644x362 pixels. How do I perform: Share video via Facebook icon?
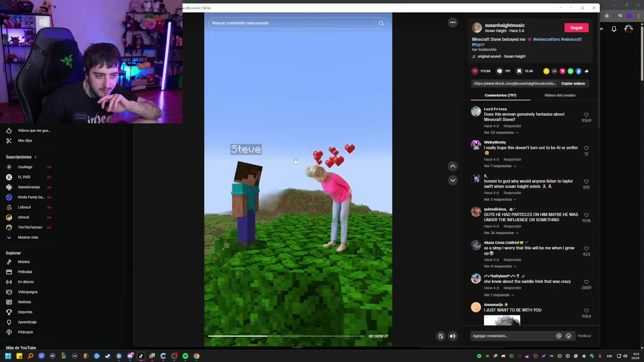(579, 71)
